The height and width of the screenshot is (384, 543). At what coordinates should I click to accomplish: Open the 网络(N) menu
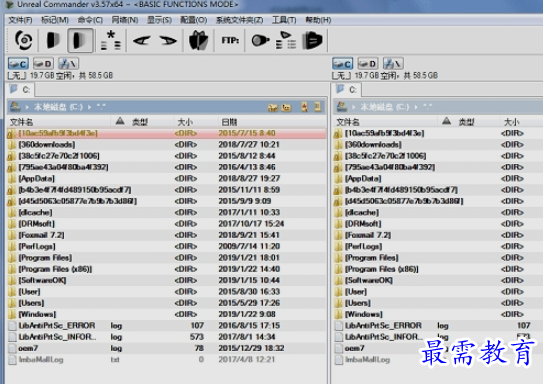pyautogui.click(x=125, y=20)
